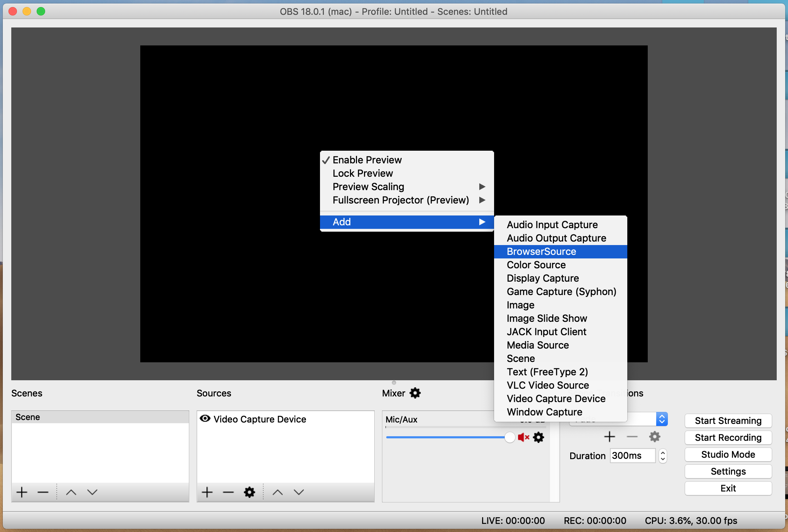Minimize OBS with the yellow button
The height and width of the screenshot is (532, 788).
point(27,12)
